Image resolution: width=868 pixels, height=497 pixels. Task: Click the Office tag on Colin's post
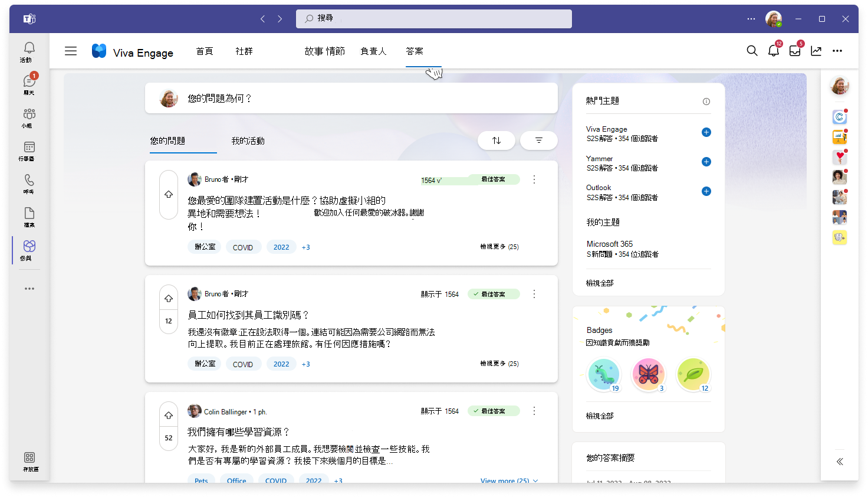(236, 480)
